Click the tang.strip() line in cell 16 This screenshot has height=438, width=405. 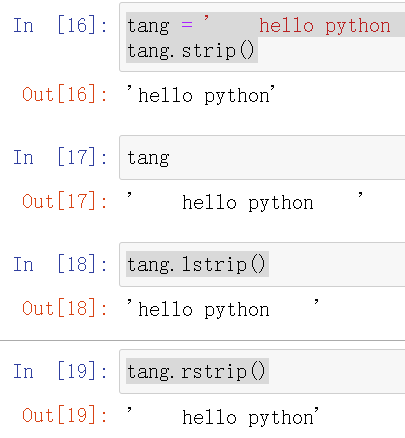coord(191,51)
